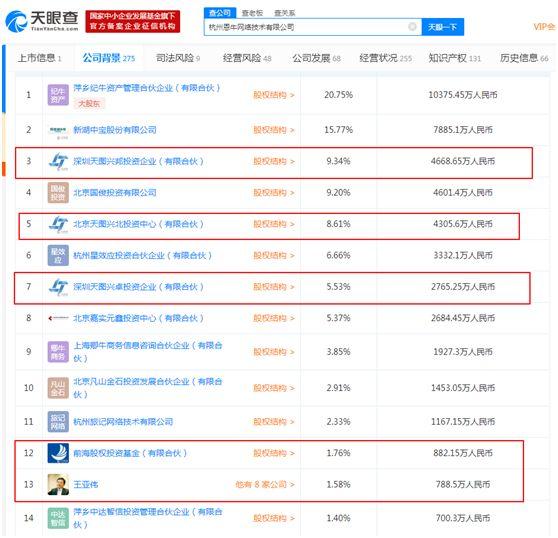
Task: Open the 王亚伟 shareholder link
Action: (x=85, y=485)
